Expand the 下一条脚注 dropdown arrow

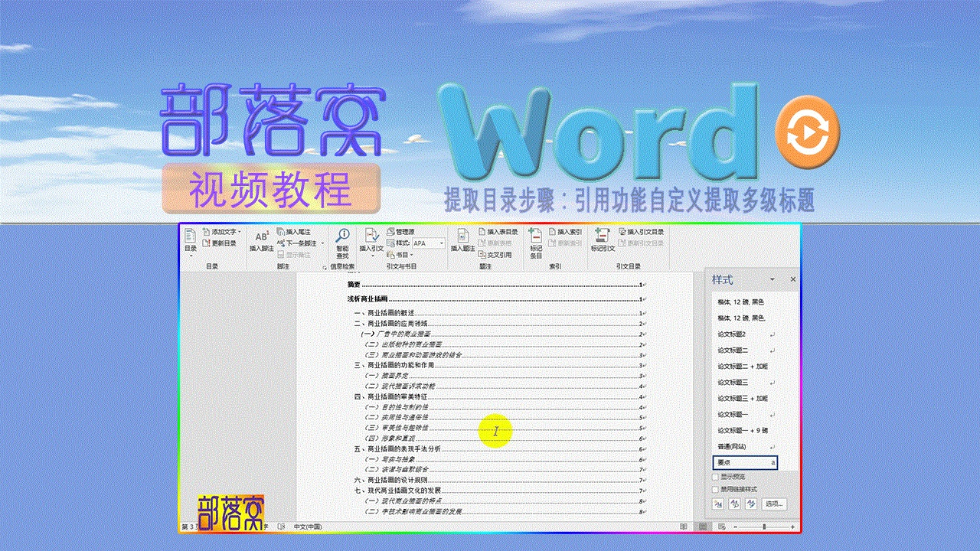[x=322, y=243]
